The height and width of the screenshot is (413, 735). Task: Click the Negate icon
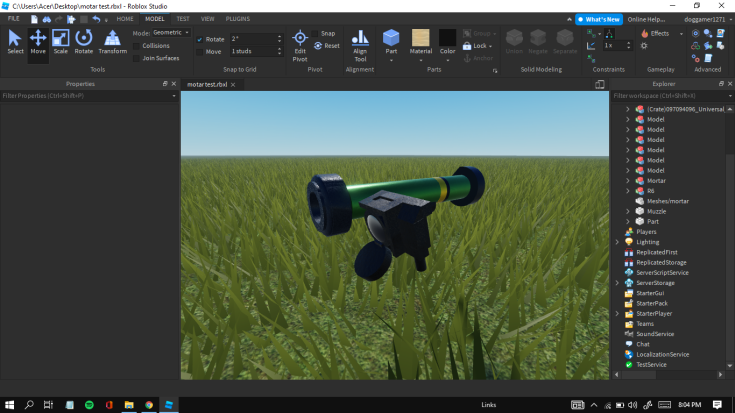(538, 42)
